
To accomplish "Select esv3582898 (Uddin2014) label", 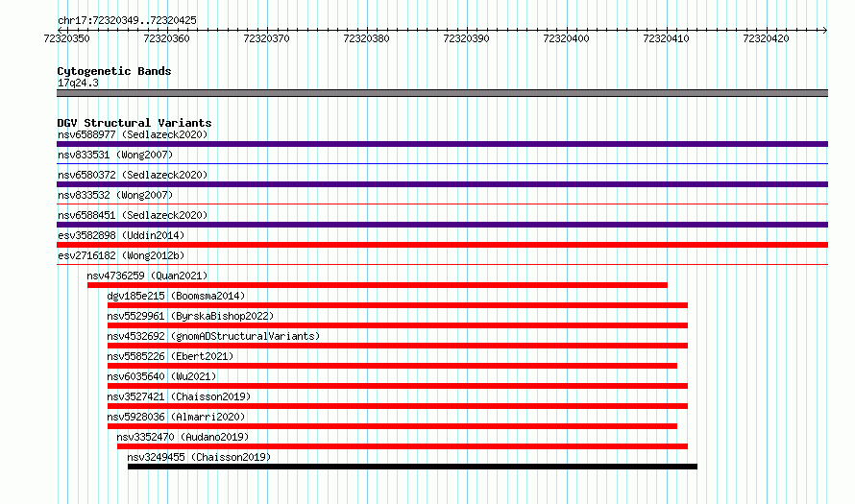I will pos(121,235).
